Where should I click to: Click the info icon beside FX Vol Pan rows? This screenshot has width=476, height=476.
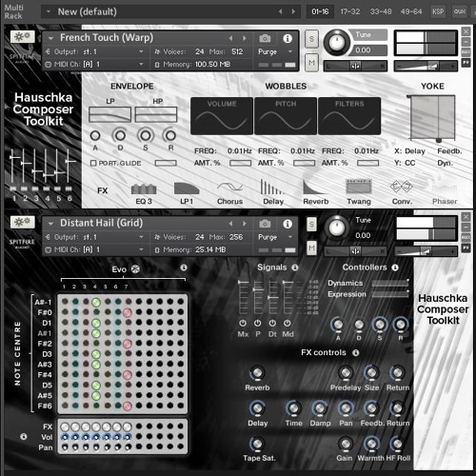[24, 437]
